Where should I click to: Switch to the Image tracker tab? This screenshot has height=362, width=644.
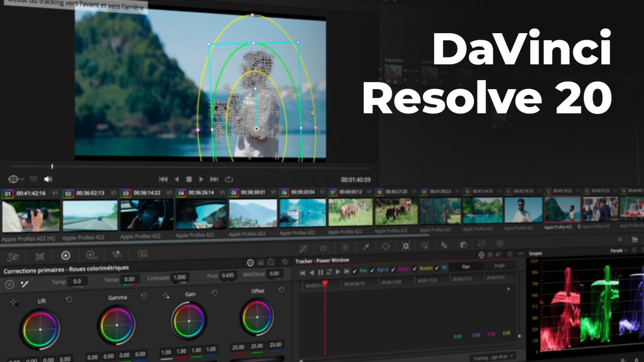(x=499, y=266)
